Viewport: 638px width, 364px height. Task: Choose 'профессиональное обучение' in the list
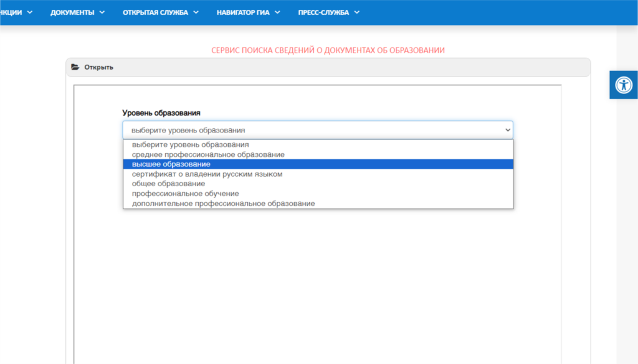(x=185, y=194)
